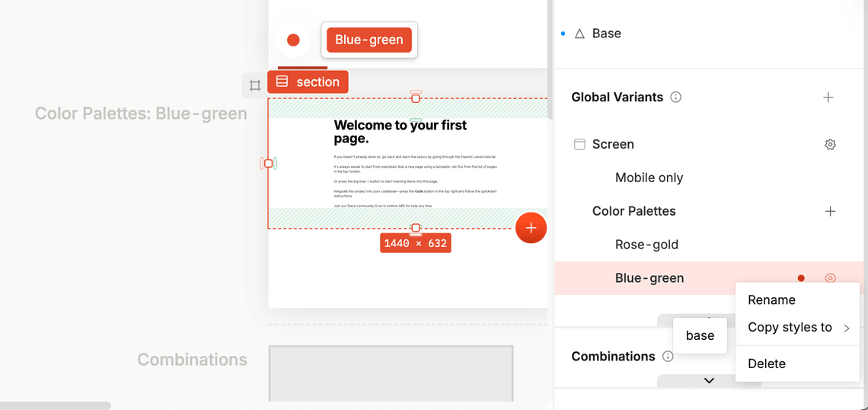
Task: Add a new Global Variants group
Action: (828, 98)
